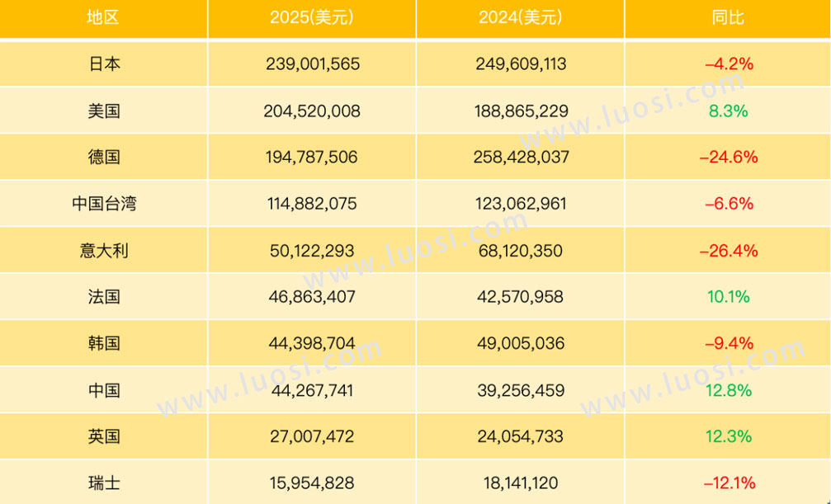Select 英国's 2024 value 24,054,733
Viewport: 831px width, 504px height.
click(x=520, y=436)
